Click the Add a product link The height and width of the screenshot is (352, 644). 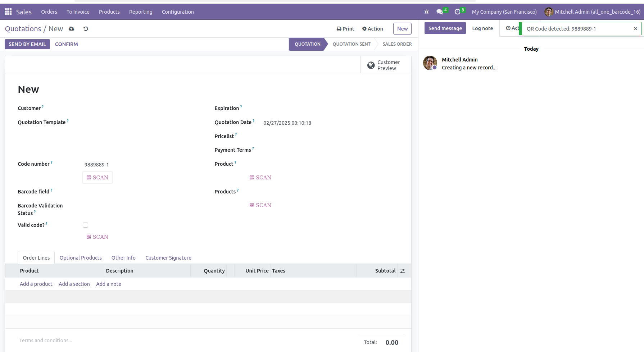click(36, 284)
